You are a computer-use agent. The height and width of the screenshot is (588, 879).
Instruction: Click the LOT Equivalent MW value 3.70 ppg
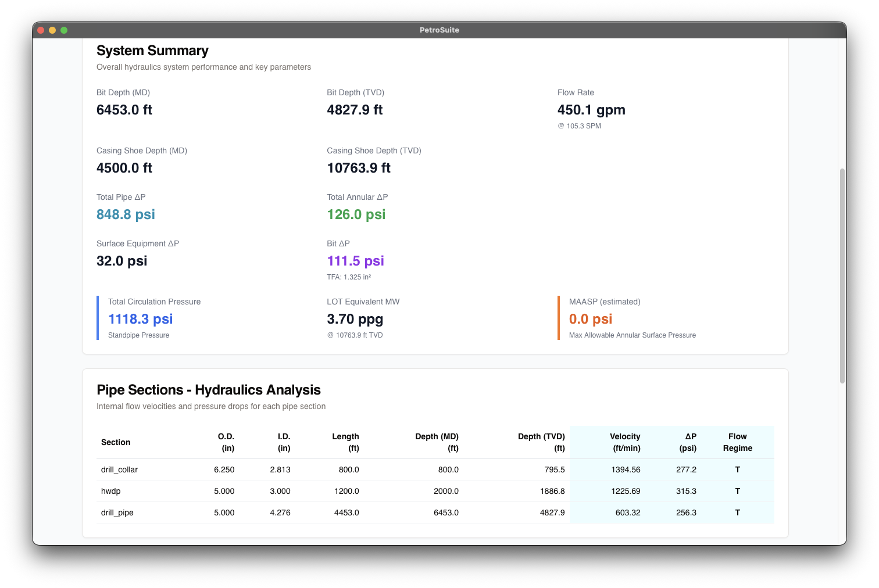tap(355, 319)
